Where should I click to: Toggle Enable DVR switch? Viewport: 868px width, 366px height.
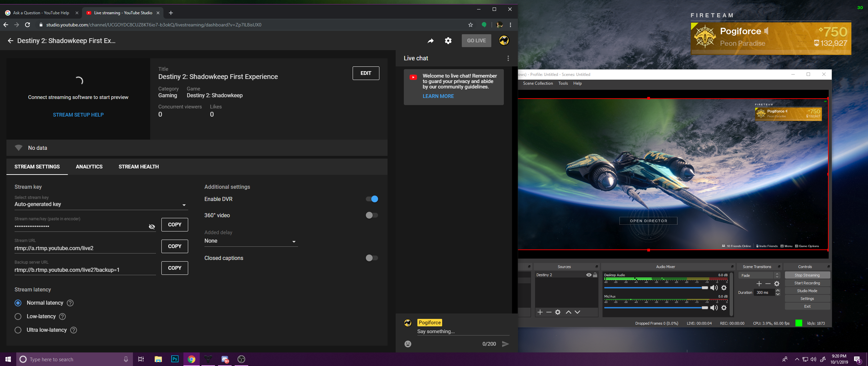[x=373, y=199]
